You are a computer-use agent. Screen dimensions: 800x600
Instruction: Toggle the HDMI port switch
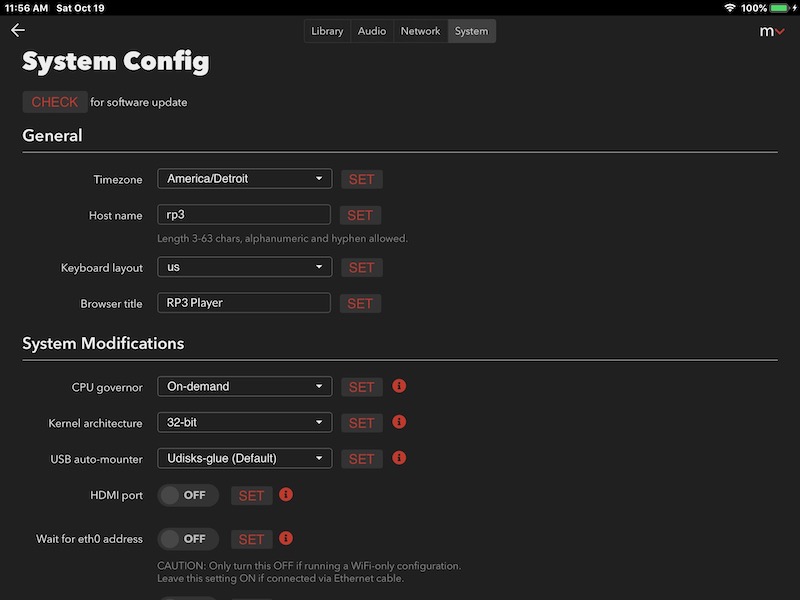tap(188, 495)
